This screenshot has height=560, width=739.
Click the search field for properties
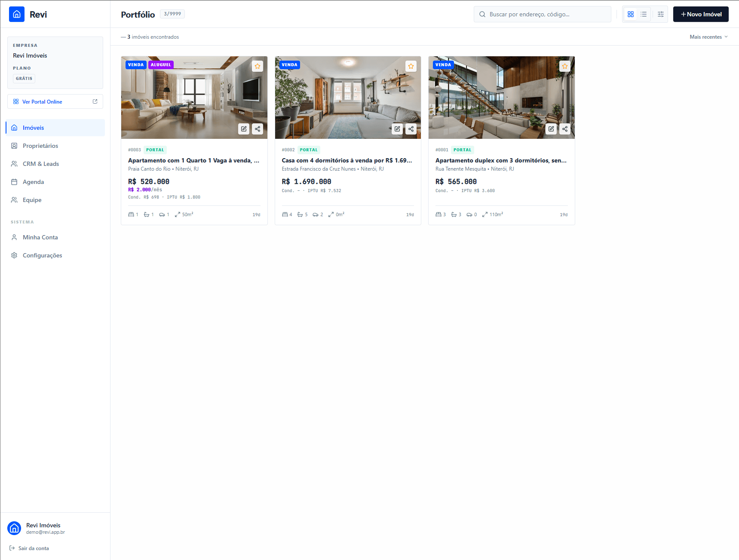tap(542, 14)
